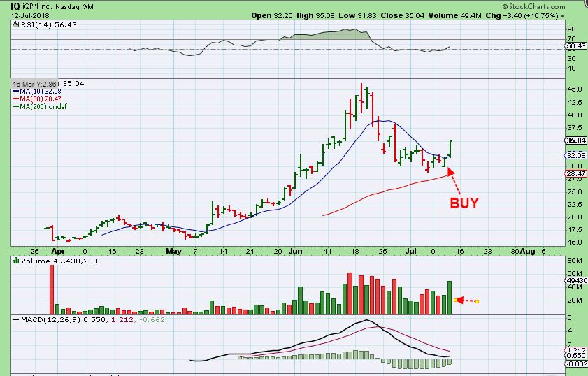This screenshot has width=588, height=376.
Task: Click the tall red first-day volume bar
Action: click(x=52, y=289)
